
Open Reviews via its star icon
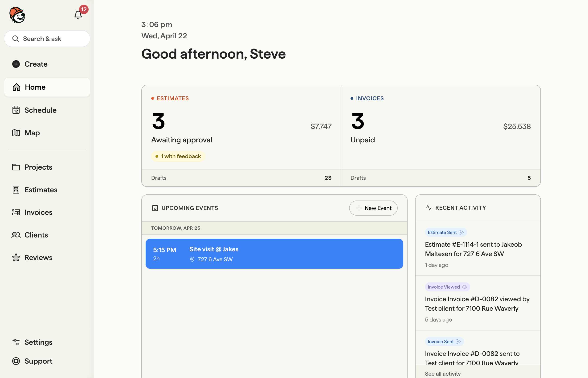click(16, 257)
